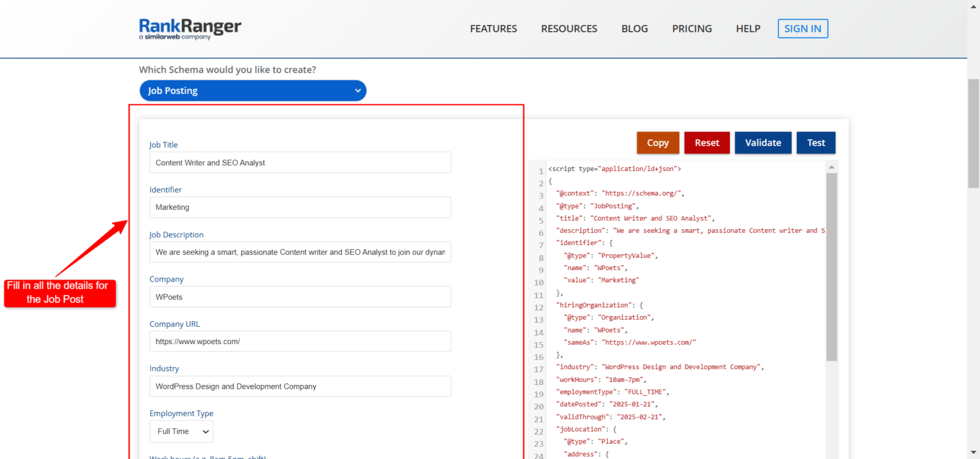Open the RESOURCES menu
This screenshot has width=980, height=459.
[x=568, y=29]
